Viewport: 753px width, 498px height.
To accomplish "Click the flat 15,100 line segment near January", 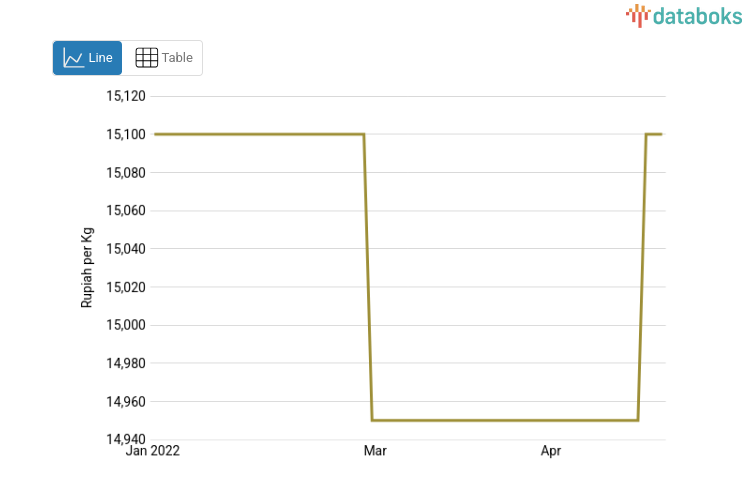I will click(x=250, y=134).
